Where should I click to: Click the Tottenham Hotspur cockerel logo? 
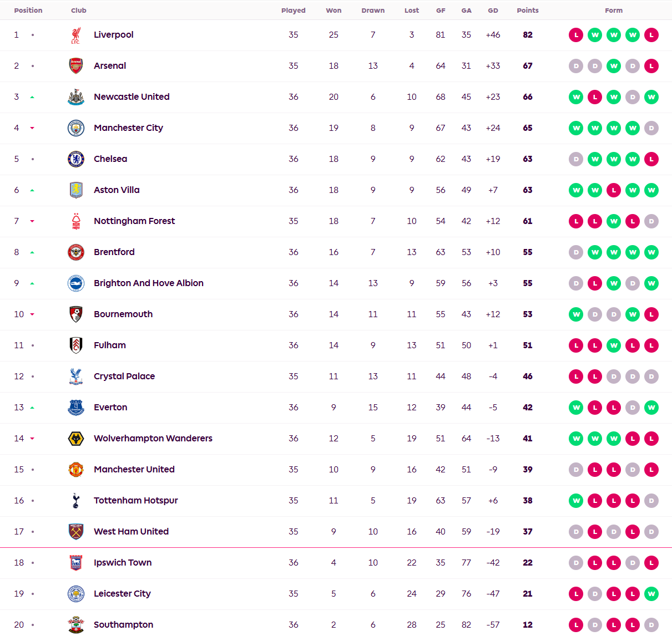[x=76, y=501]
